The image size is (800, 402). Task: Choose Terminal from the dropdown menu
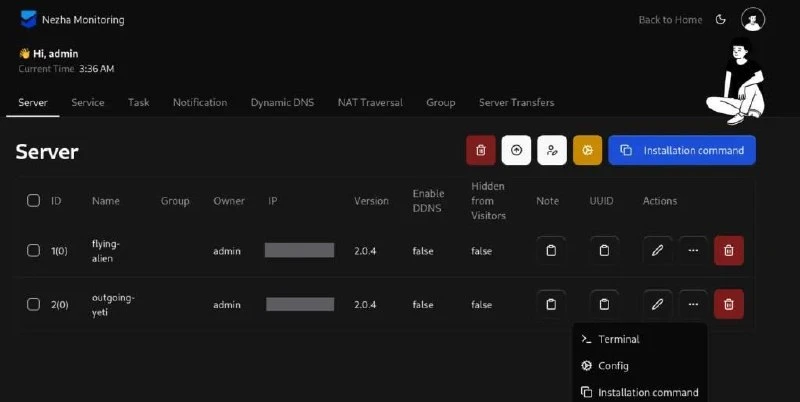point(640,339)
